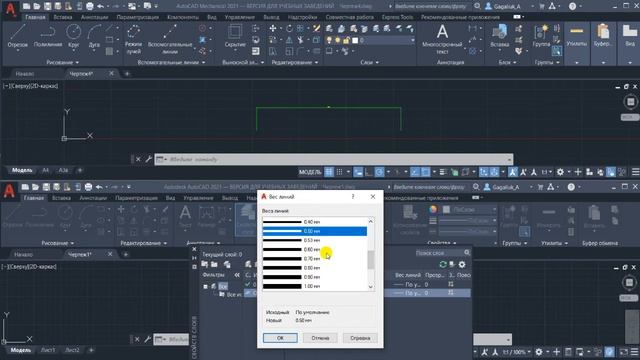Click Отмена in the Вес линий dialog
Screen dimensions: 640x360
(x=320, y=338)
